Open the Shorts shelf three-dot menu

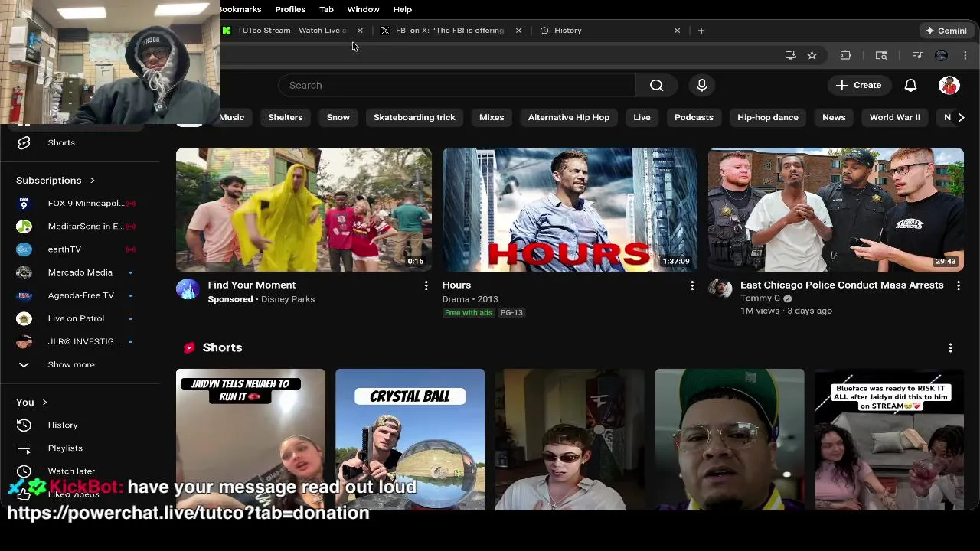tap(950, 347)
